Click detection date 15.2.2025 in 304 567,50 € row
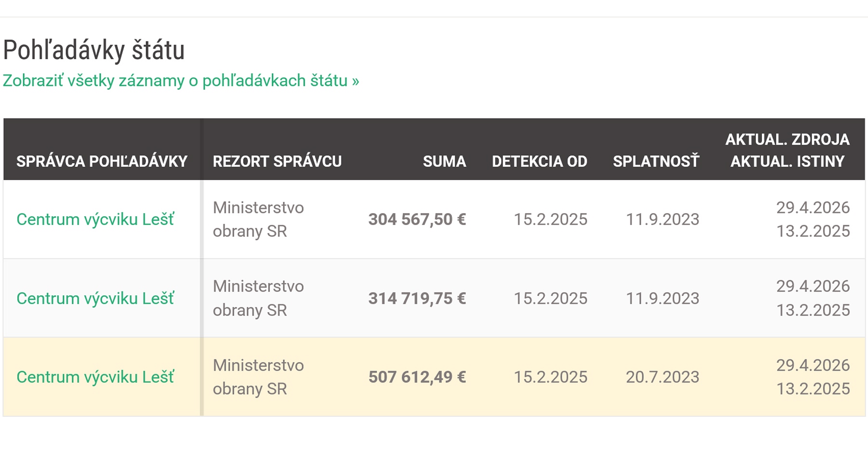 (550, 220)
